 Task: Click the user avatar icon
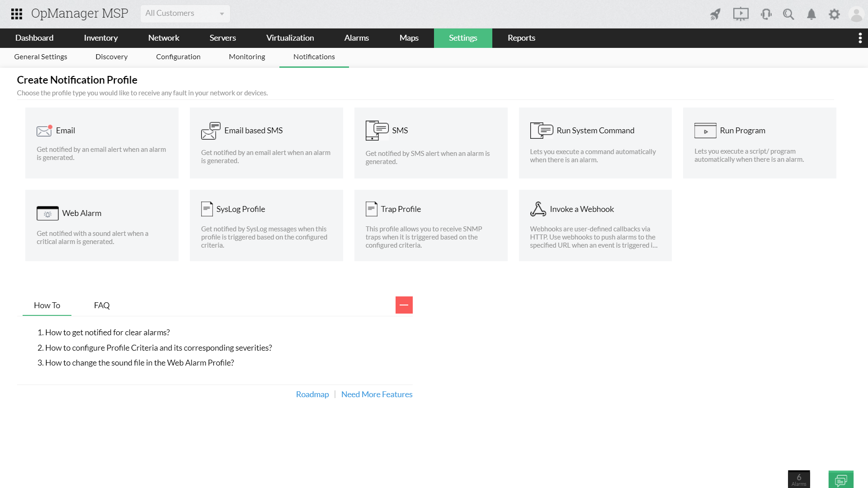tap(856, 14)
